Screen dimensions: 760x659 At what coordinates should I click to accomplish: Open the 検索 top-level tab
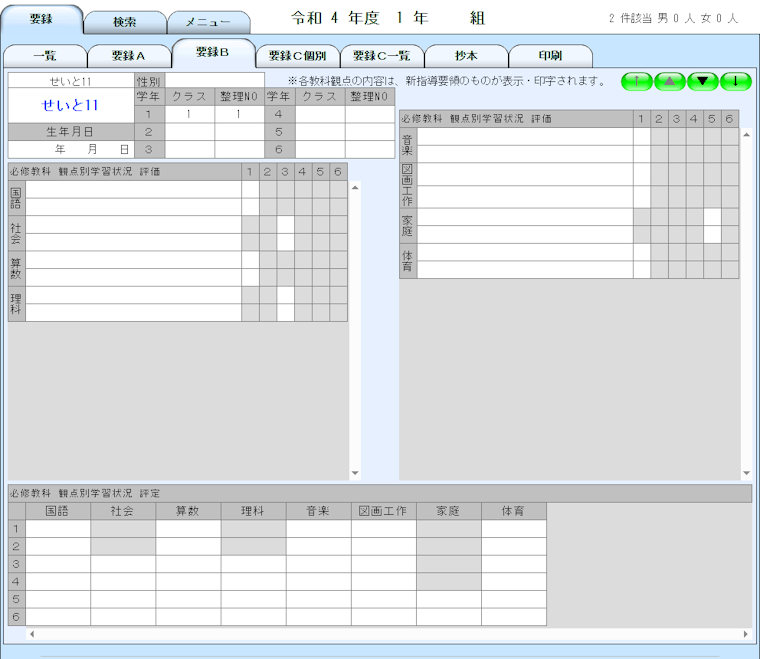click(124, 22)
